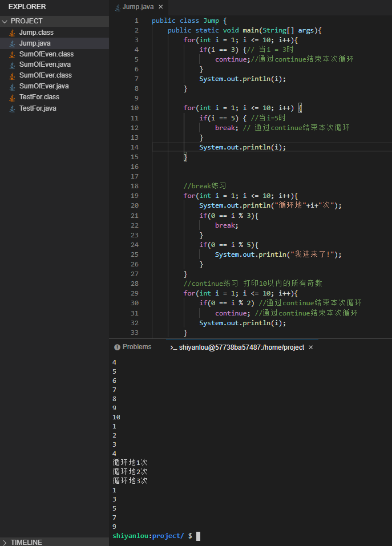Click line number 10 in the gutter

tap(135, 108)
